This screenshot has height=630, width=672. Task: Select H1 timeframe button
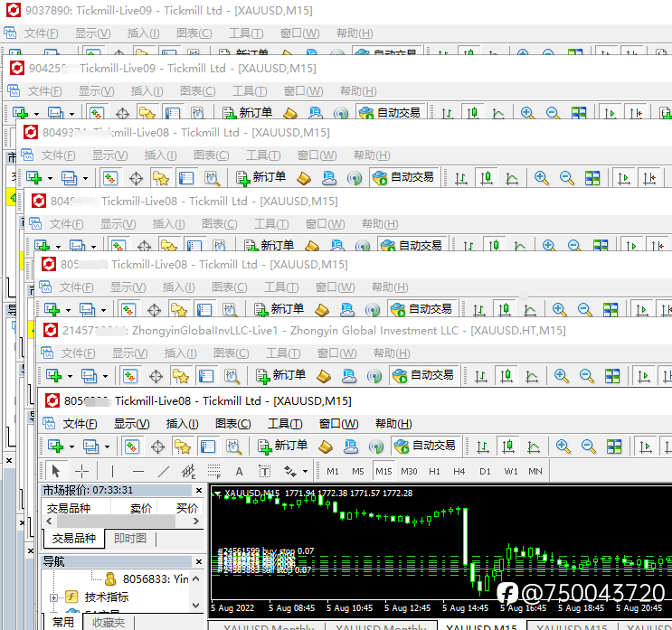click(x=434, y=471)
